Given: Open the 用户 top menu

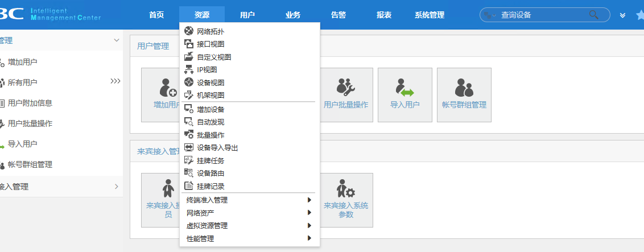Looking at the screenshot, I should click(247, 15).
